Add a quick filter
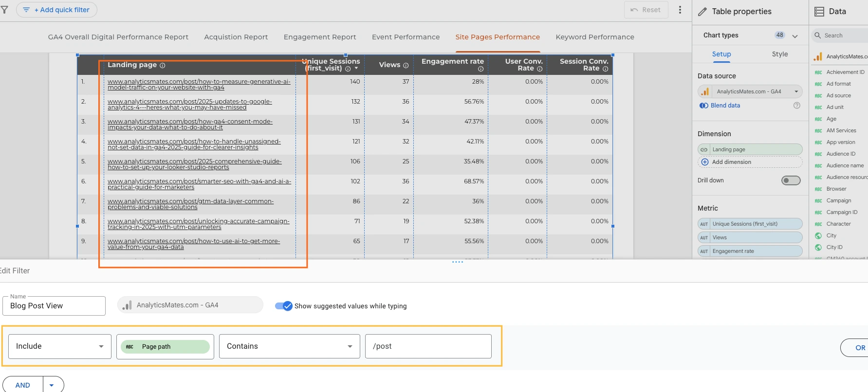This screenshot has width=868, height=392. pyautogui.click(x=56, y=10)
